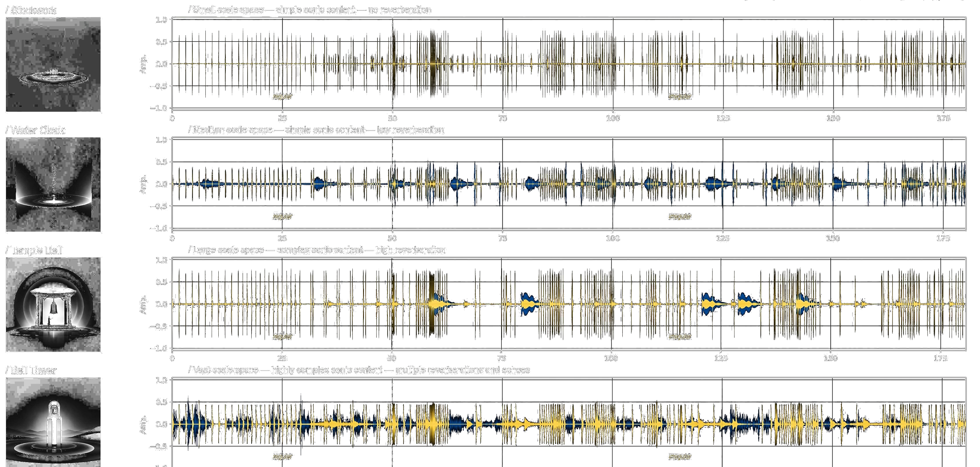Screen dimensions: 980x467
Task: Select the 'Medium scale space' description heading
Action: pyautogui.click(x=316, y=130)
